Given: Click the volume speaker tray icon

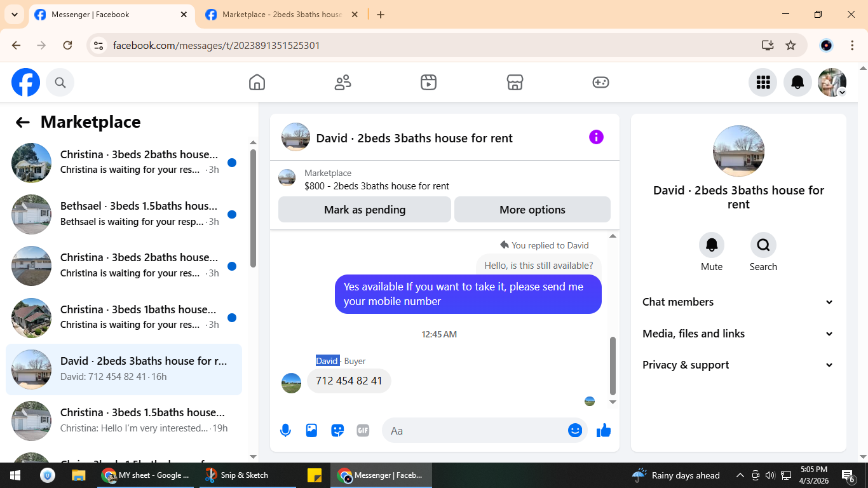Looking at the screenshot, I should [770, 475].
